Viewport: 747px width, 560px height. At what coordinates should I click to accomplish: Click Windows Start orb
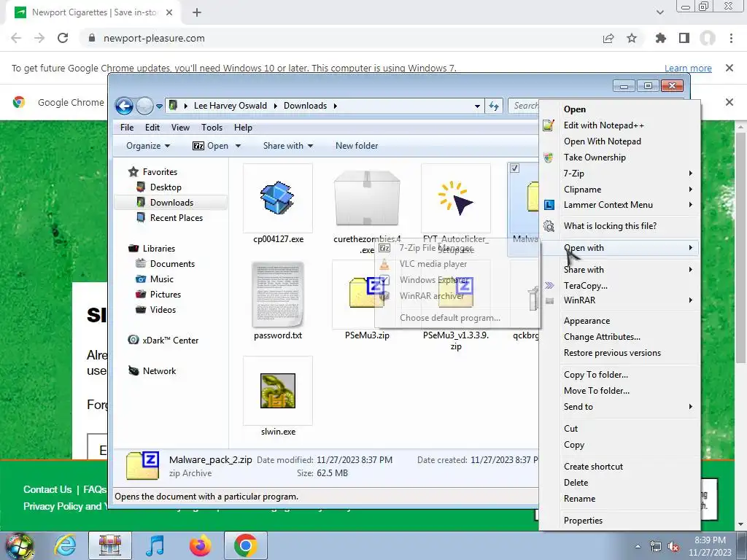tap(20, 545)
